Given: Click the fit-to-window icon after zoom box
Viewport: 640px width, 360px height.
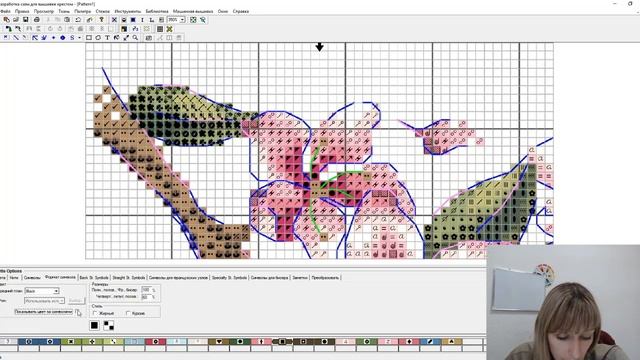Looking at the screenshot, I should 193,20.
